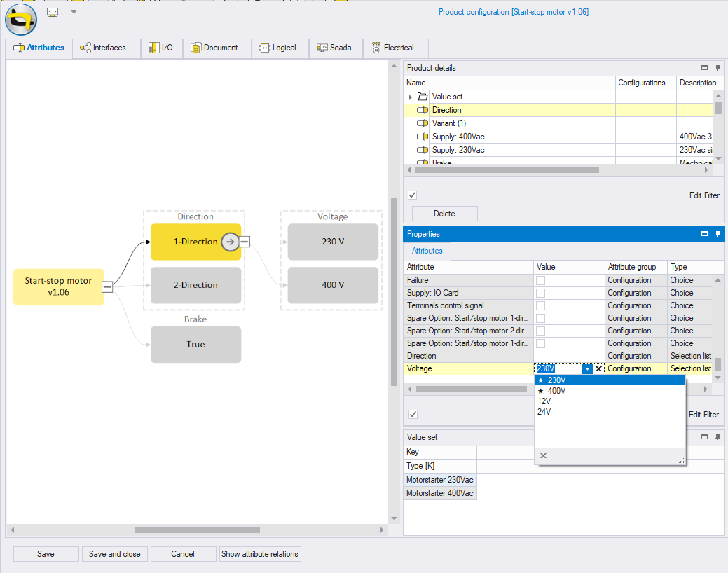
Task: Choose 400V from the dropdown list
Action: [610, 391]
